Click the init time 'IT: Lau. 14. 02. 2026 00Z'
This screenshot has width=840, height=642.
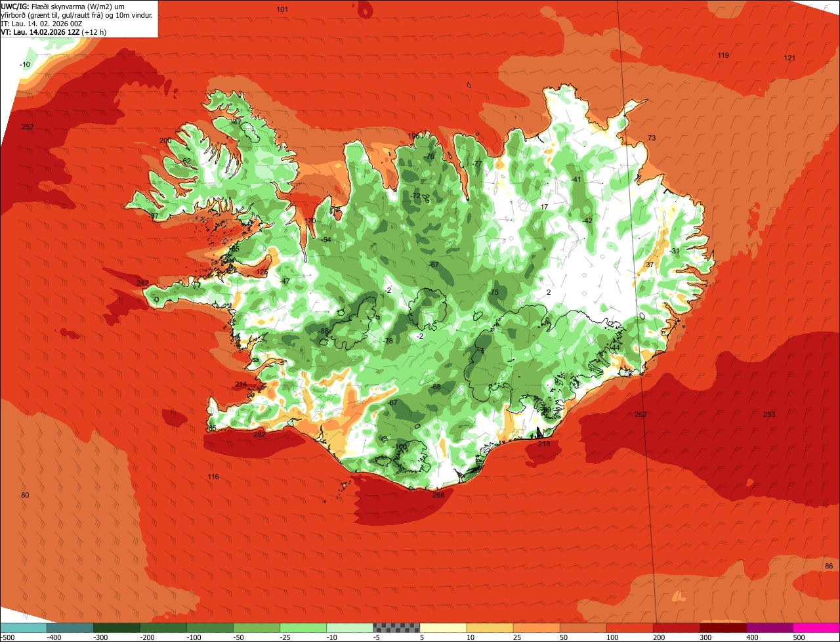(41, 23)
